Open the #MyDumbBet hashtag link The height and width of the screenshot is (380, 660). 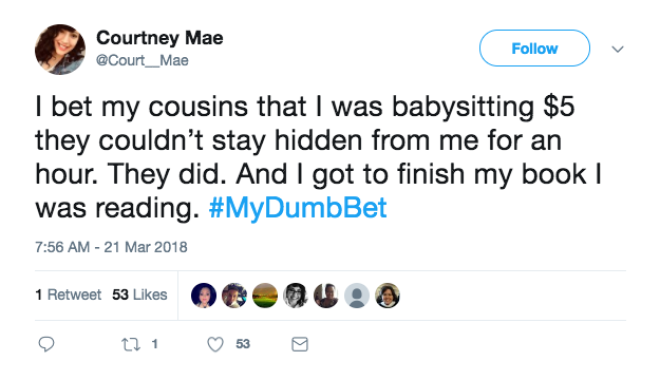298,207
